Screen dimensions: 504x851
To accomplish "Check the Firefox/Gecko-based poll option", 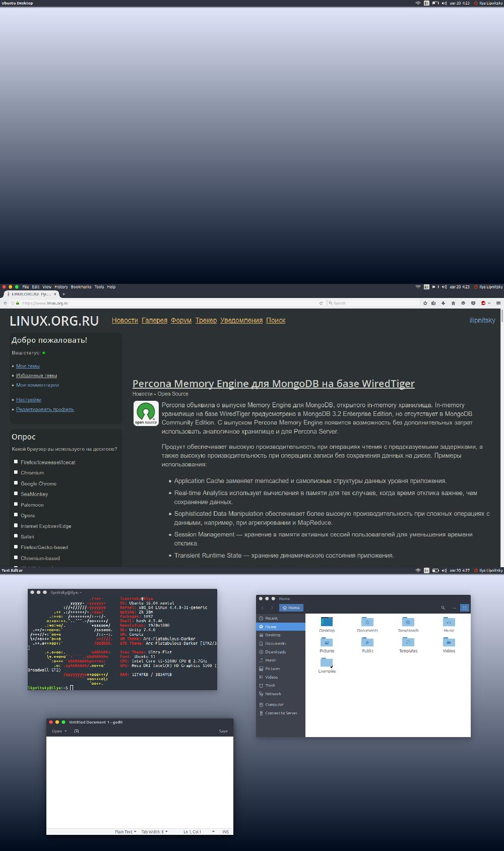I will point(16,546).
